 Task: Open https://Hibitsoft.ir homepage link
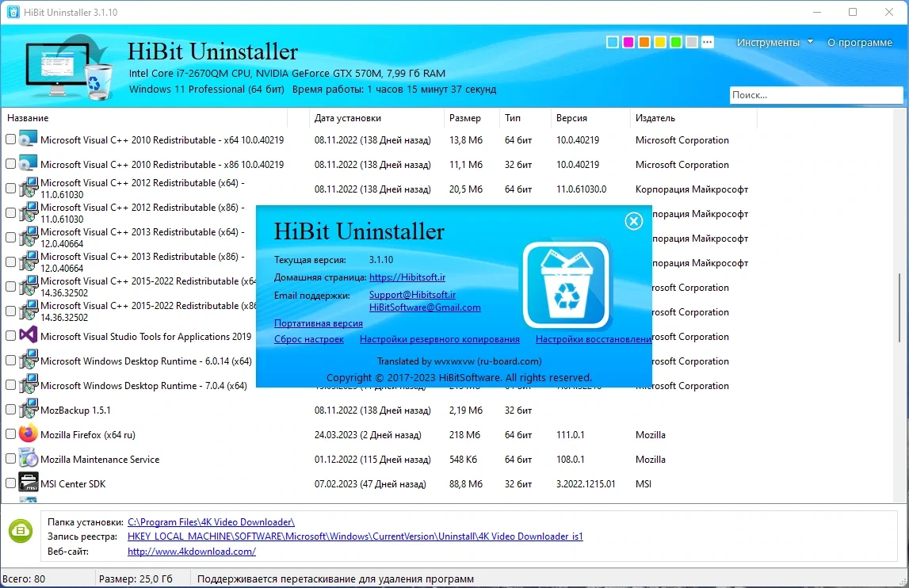tap(407, 277)
